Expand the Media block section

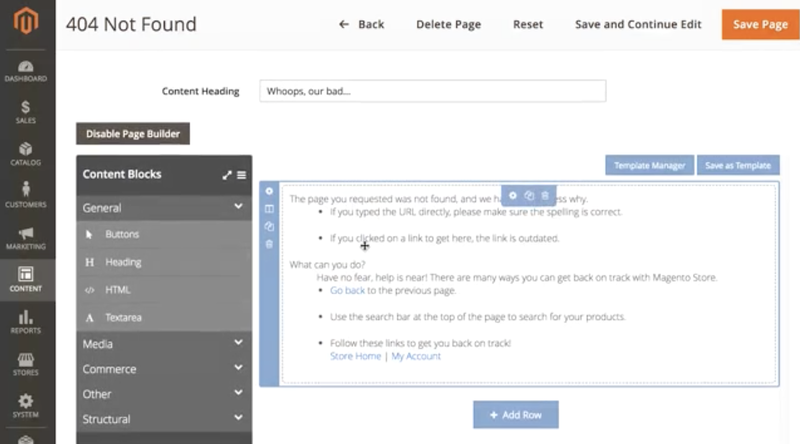click(x=164, y=344)
